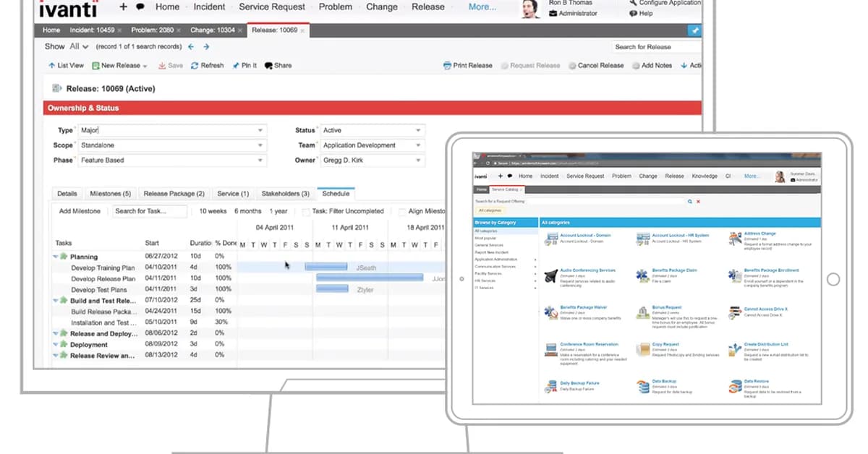Click Develop Test Plans Gantt bar
The height and width of the screenshot is (454, 868).
tap(333, 289)
